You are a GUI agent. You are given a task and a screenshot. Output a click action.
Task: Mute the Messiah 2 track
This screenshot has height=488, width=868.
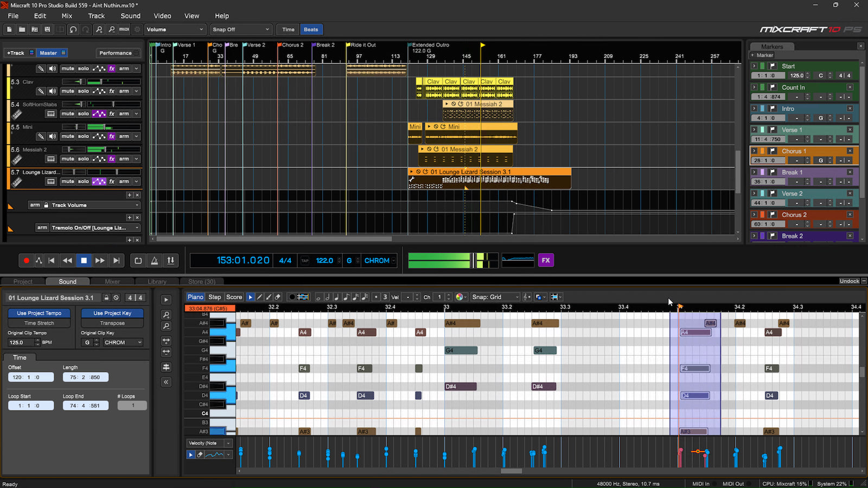click(x=67, y=158)
